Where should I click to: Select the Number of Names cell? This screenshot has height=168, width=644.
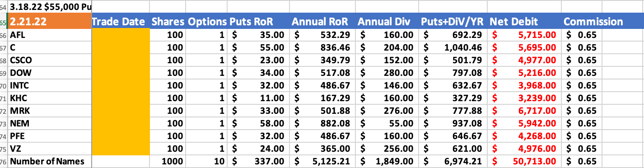pos(49,161)
